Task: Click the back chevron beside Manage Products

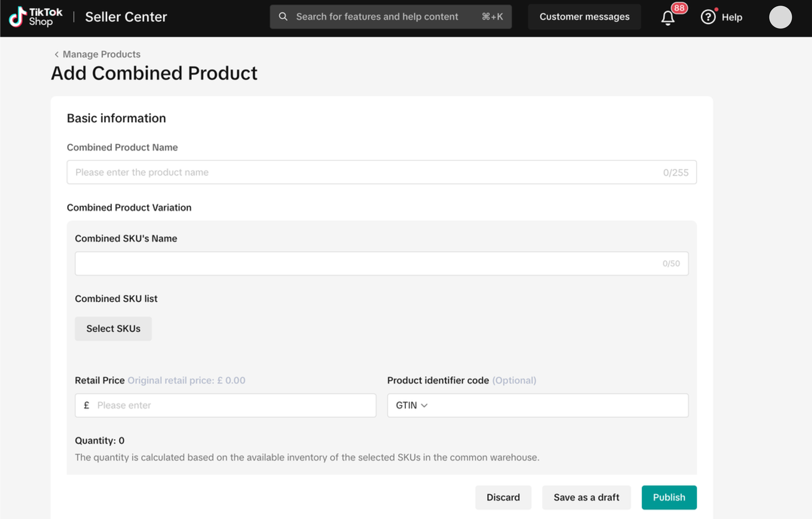Action: [57, 54]
